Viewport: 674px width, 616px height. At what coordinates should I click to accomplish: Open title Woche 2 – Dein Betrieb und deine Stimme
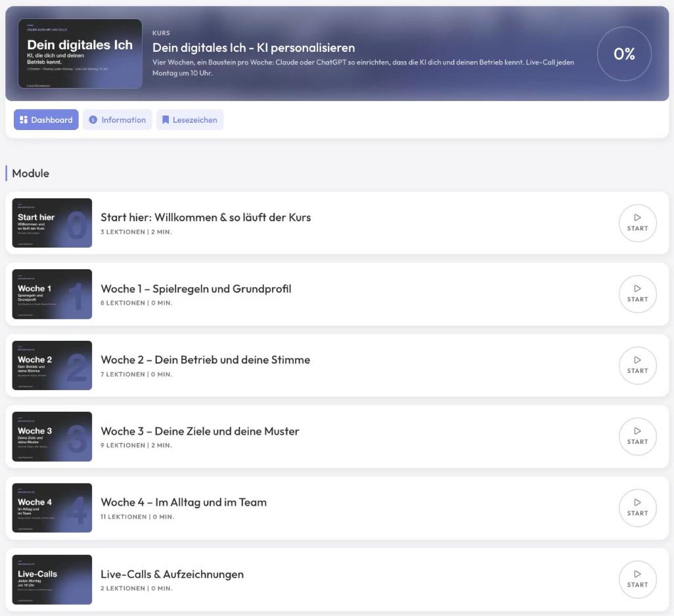(205, 360)
